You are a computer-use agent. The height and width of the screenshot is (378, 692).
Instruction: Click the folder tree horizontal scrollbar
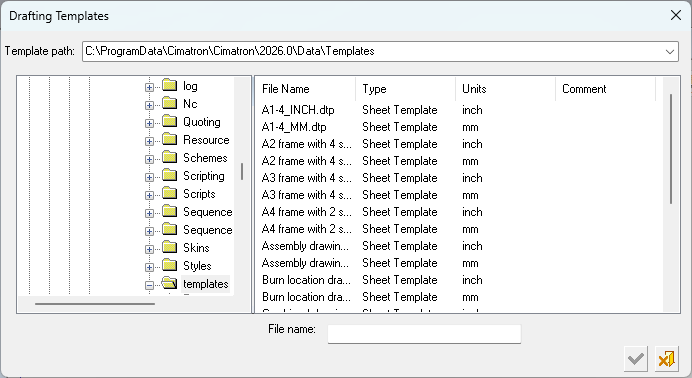click(95, 304)
